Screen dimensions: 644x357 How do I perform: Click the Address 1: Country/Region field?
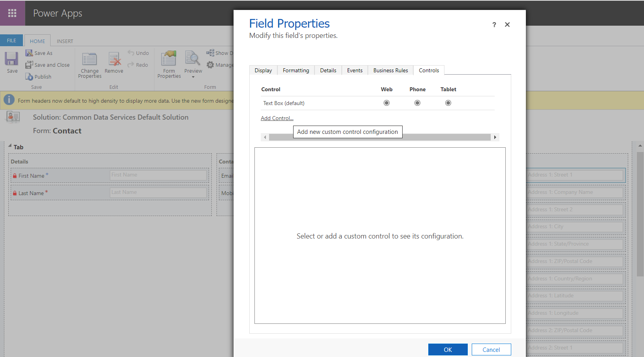click(575, 279)
